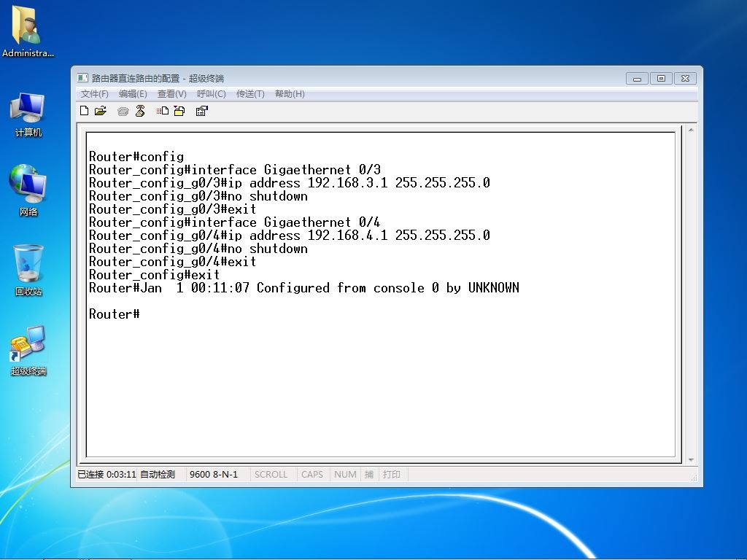Image resolution: width=747 pixels, height=560 pixels.
Task: Click the 'Router_config#exit' line
Action: (155, 274)
